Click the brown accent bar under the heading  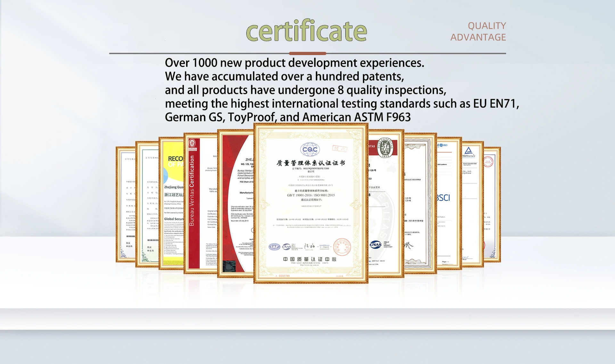[x=307, y=53]
